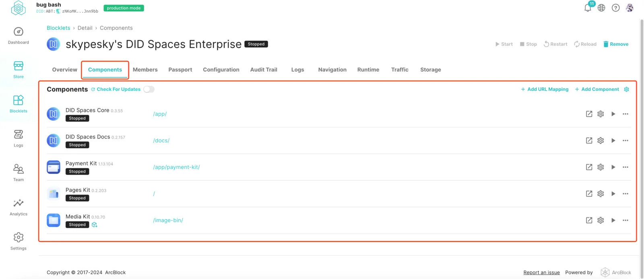Go to Blocklets breadcrumb link
The height and width of the screenshot is (279, 644).
58,28
